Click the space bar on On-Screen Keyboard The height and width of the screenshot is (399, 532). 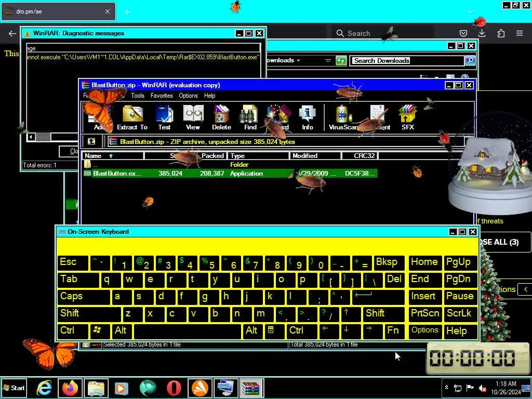[x=188, y=331]
